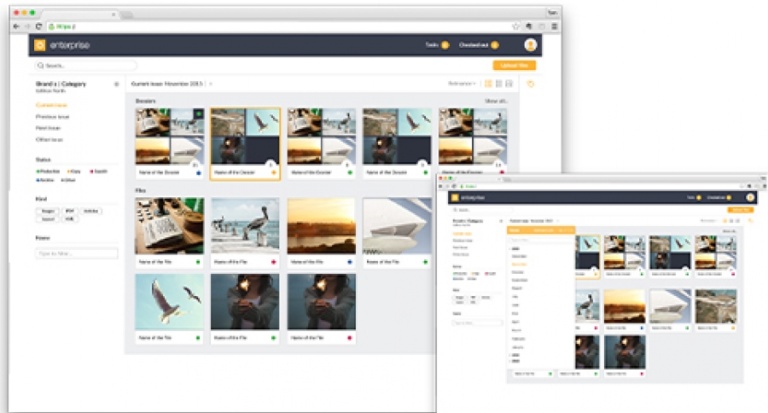Expand the Brand's Category selector in the sidebar
This screenshot has width=768, height=413.
coord(116,84)
